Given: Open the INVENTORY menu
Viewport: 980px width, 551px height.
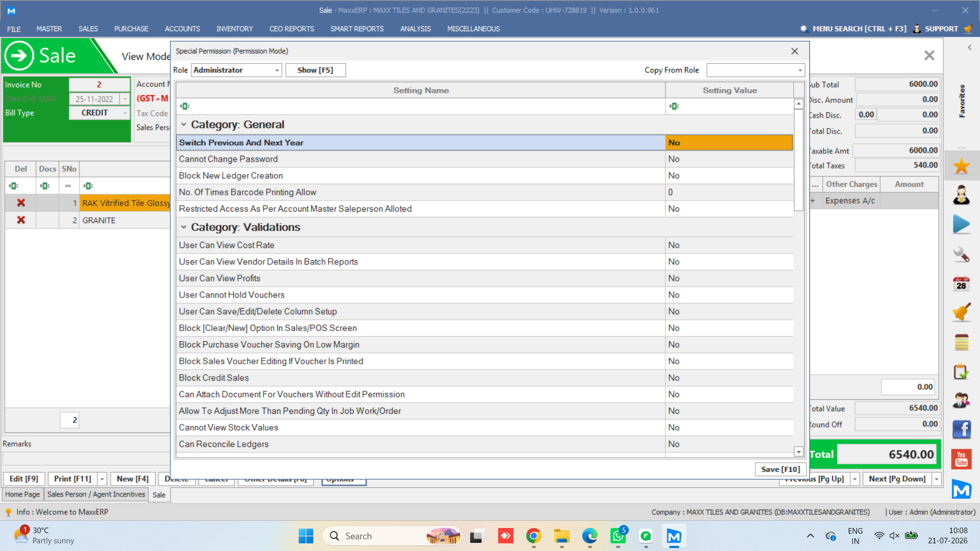Looking at the screenshot, I should [234, 29].
